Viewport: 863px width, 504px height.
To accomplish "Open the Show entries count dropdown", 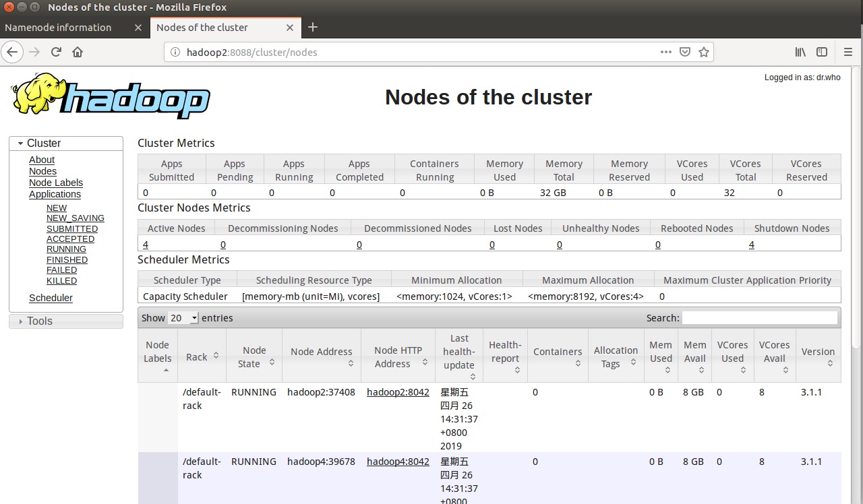I will pyautogui.click(x=183, y=318).
